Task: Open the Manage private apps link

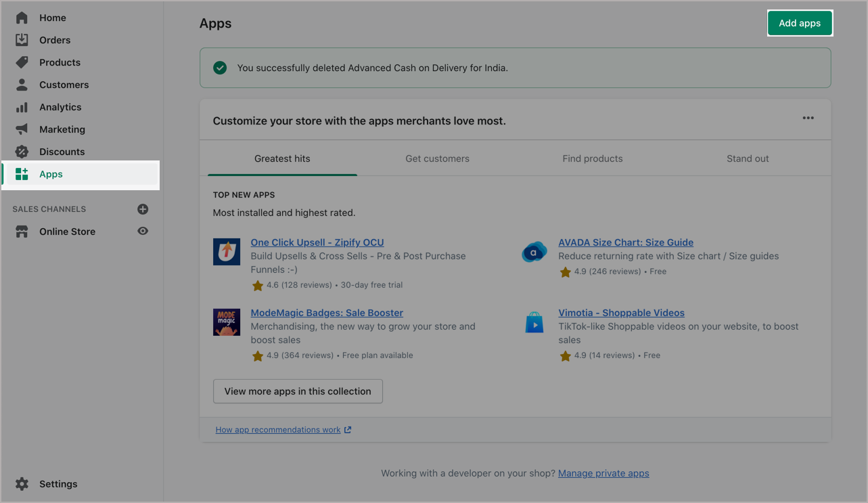Action: coord(603,473)
